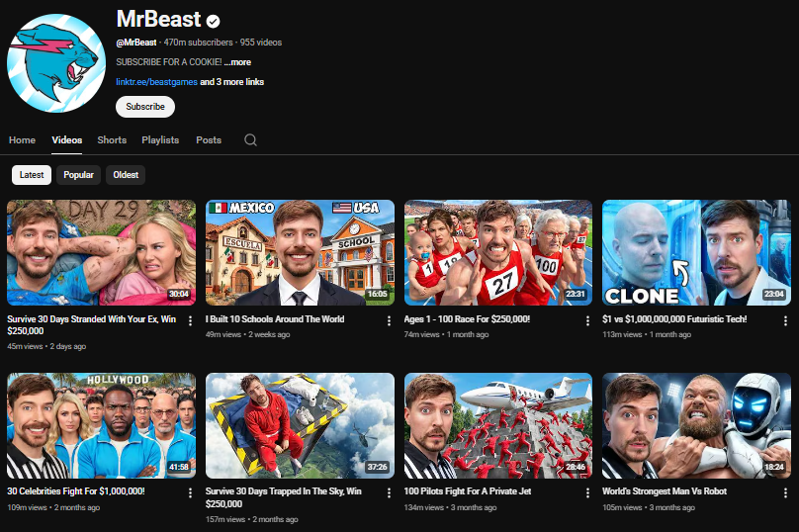Expand channel description with '...more'
The width and height of the screenshot is (799, 532).
pos(237,62)
